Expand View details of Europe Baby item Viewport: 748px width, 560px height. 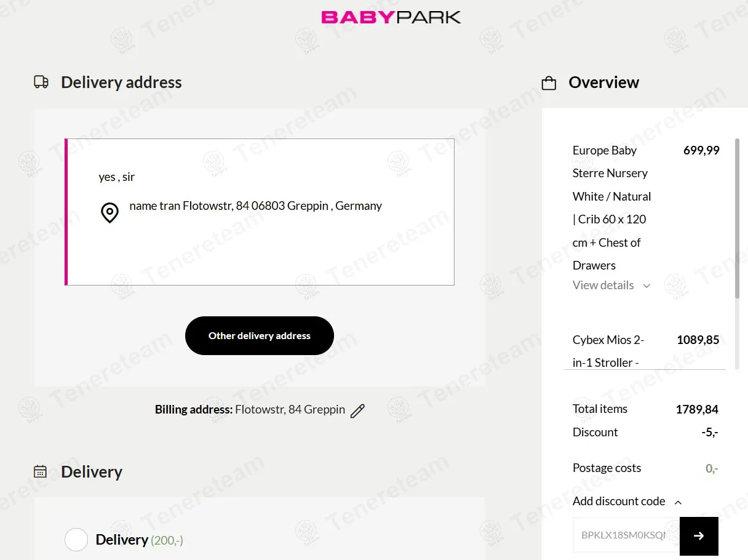[x=611, y=285]
